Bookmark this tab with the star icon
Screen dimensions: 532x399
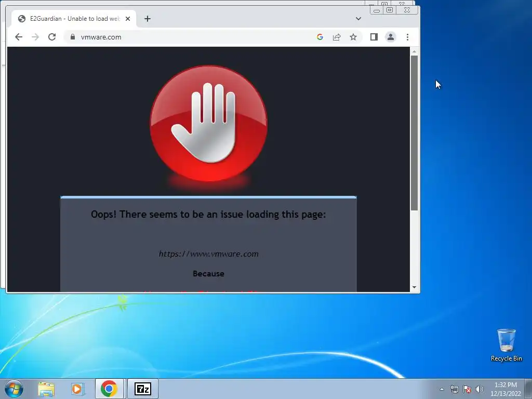(x=353, y=37)
